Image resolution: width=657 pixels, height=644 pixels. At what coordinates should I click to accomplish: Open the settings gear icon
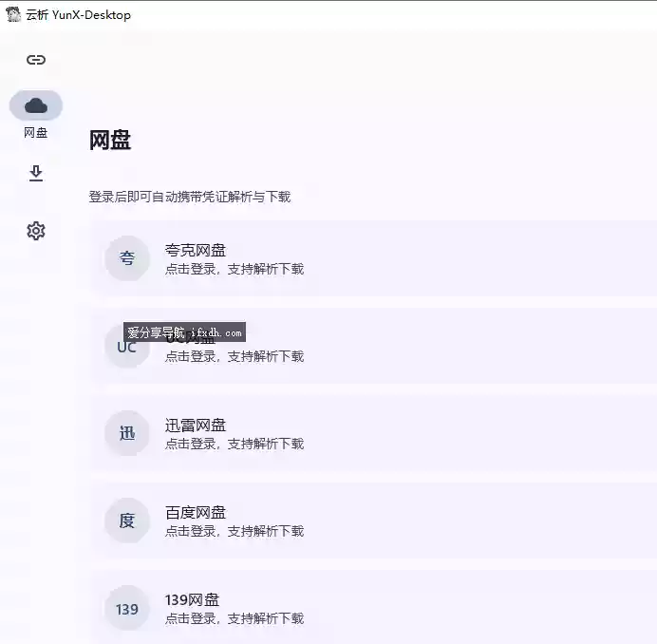click(x=36, y=231)
